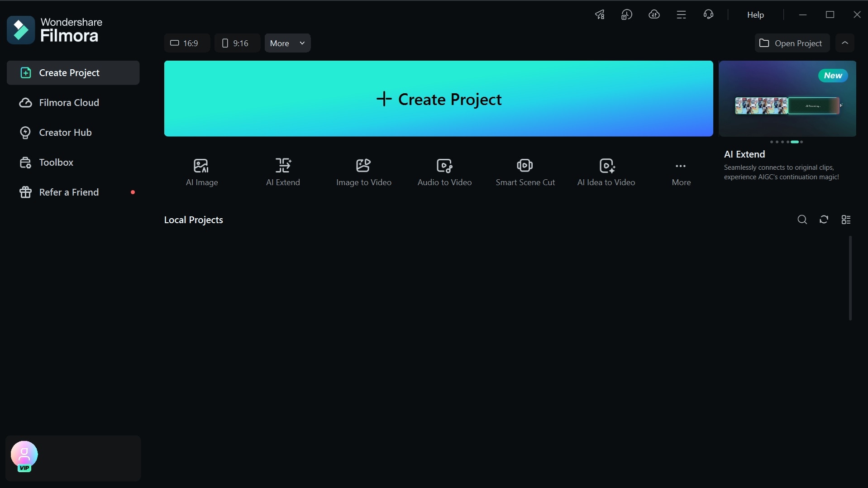This screenshot has width=868, height=488.
Task: Open the AI Image tool
Action: coord(202,172)
